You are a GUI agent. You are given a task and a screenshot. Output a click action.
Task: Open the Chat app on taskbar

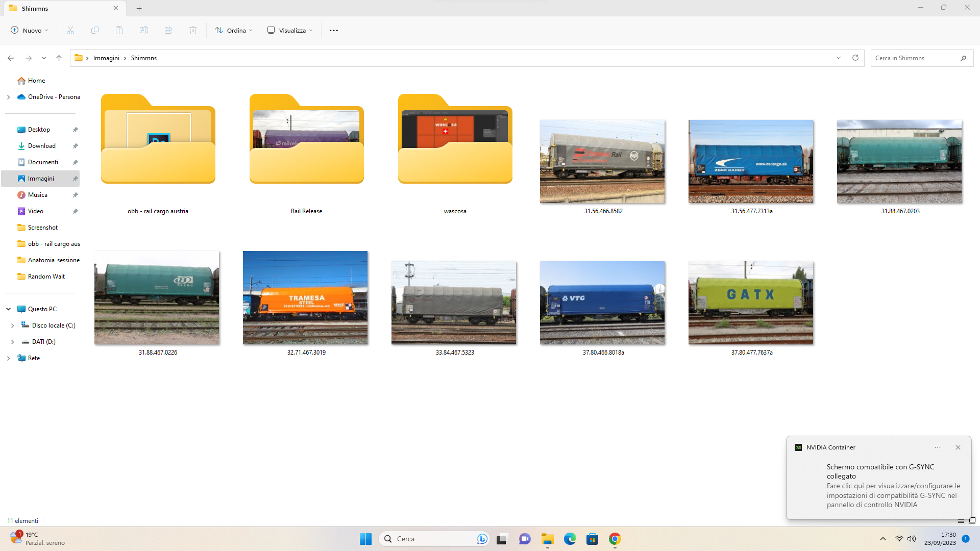525,539
